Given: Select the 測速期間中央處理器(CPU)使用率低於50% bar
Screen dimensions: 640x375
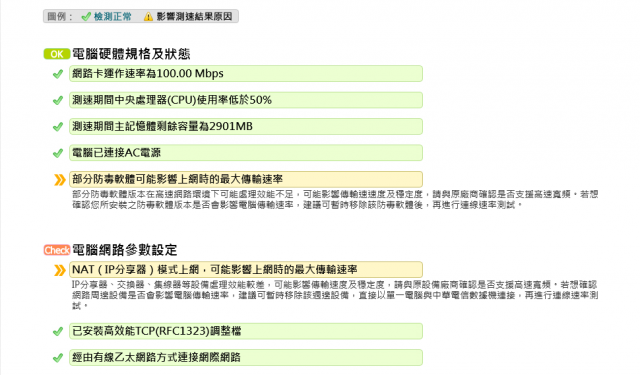Looking at the screenshot, I should pos(246,100).
